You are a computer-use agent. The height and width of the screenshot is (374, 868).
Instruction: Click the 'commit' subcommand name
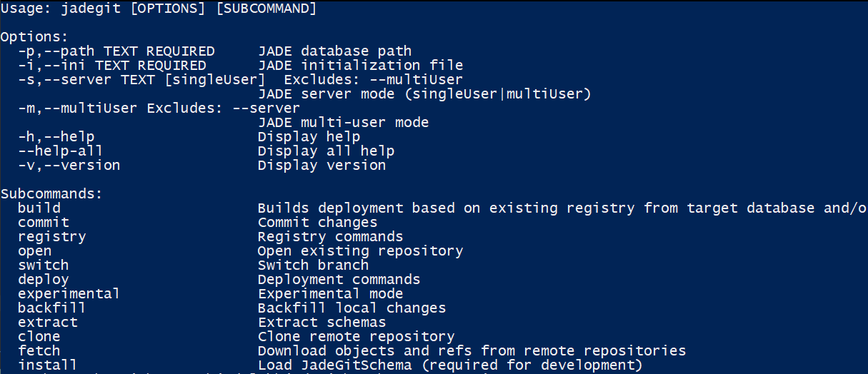44,223
